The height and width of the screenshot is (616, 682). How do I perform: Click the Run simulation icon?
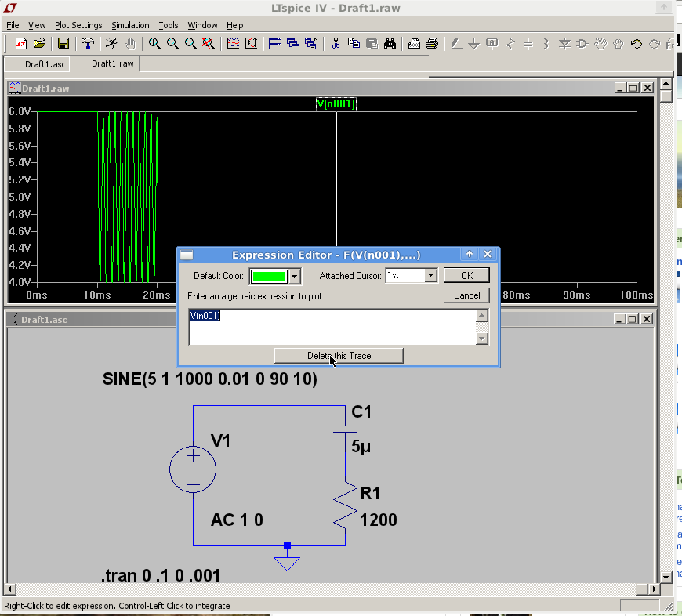click(x=111, y=43)
